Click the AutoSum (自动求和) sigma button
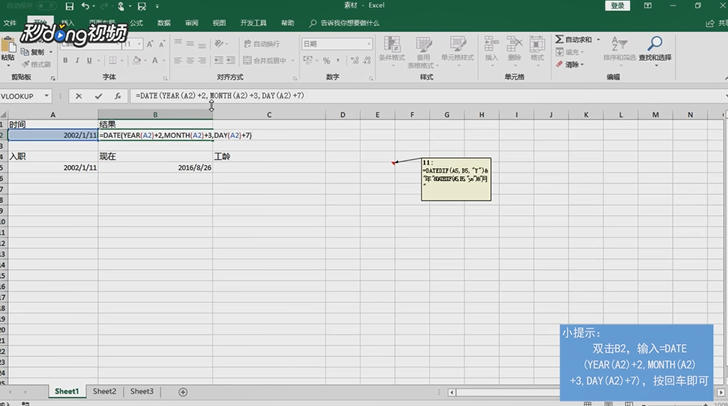This screenshot has height=406, width=728. point(574,39)
